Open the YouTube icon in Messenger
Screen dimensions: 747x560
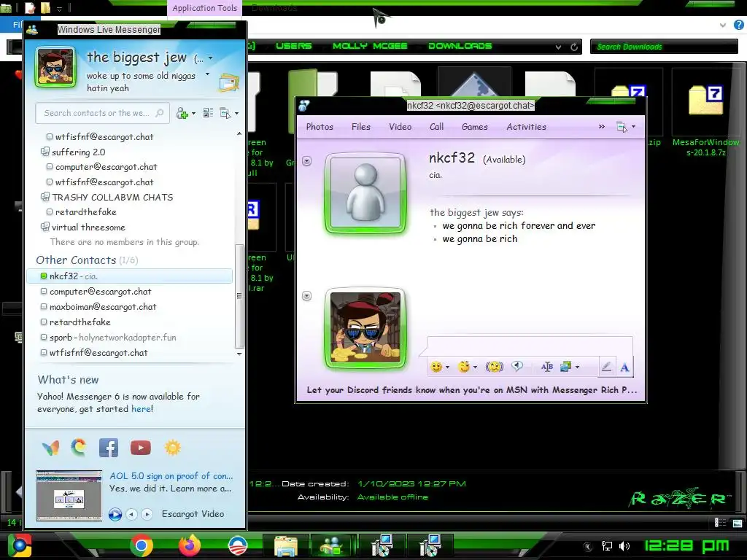(x=141, y=448)
